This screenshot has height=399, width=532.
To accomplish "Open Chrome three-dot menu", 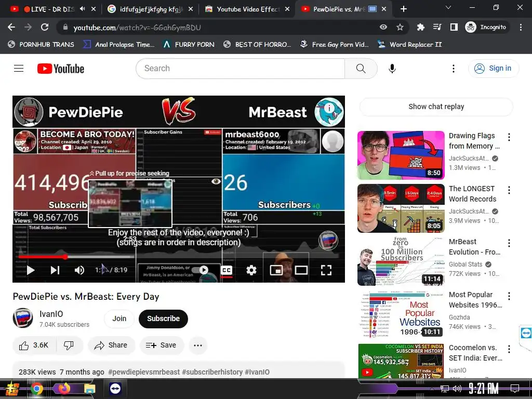I will tap(521, 27).
